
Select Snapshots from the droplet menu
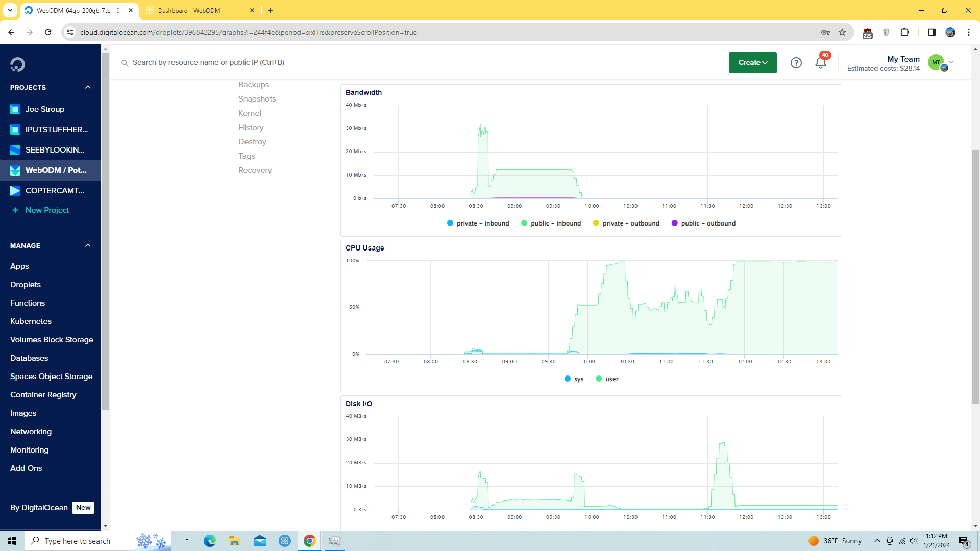tap(257, 98)
